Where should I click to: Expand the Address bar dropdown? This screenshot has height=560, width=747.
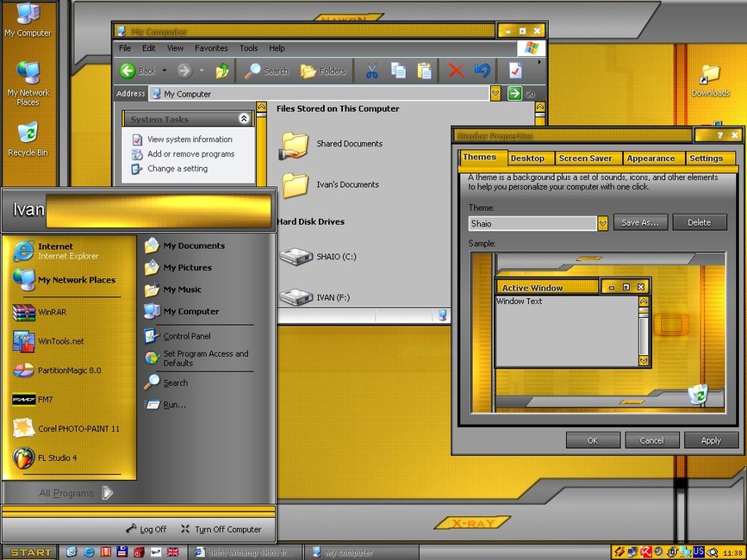[495, 93]
